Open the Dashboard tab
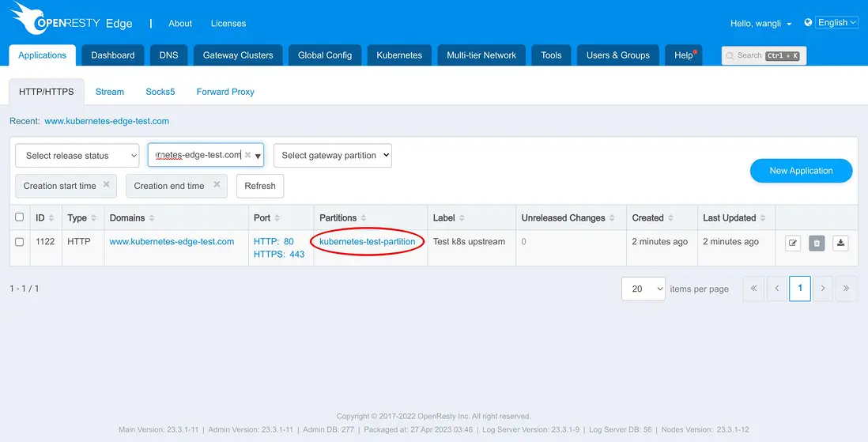Image resolution: width=868 pixels, height=442 pixels. [x=113, y=55]
